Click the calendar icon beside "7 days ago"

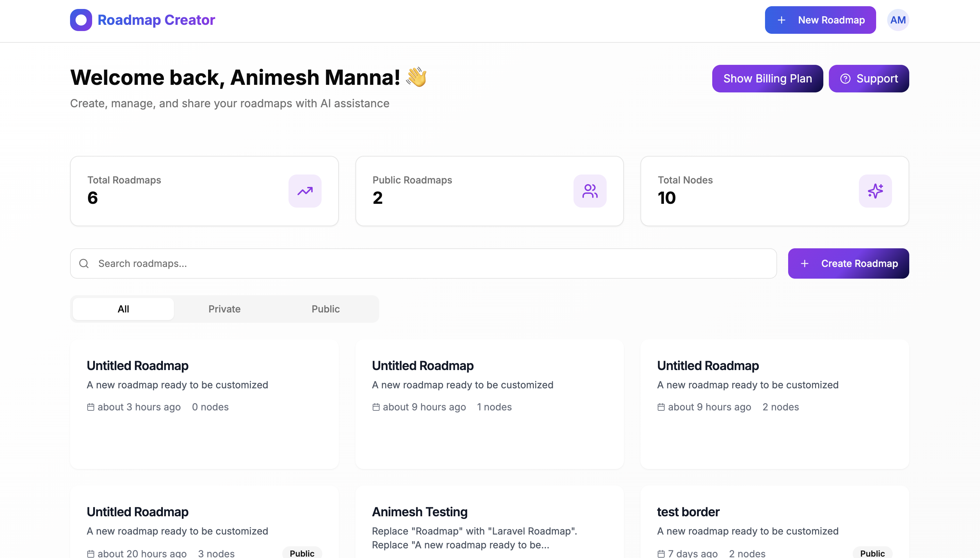[x=661, y=554]
